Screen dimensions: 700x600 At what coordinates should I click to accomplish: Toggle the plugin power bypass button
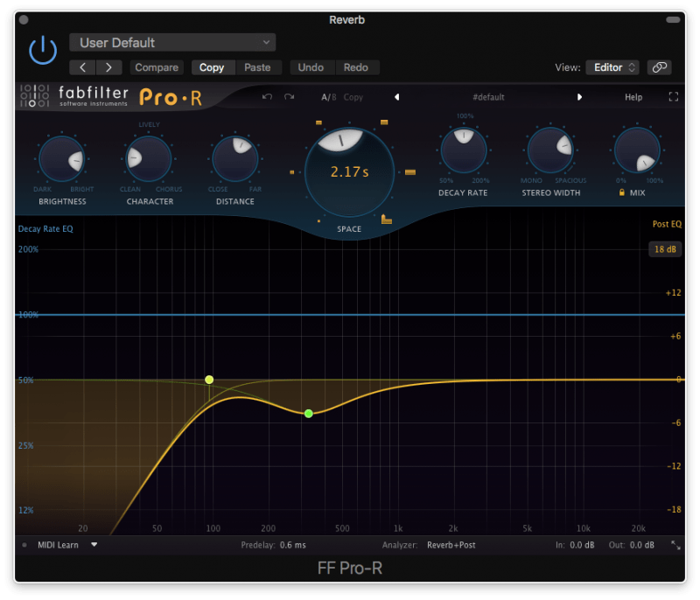(x=43, y=50)
